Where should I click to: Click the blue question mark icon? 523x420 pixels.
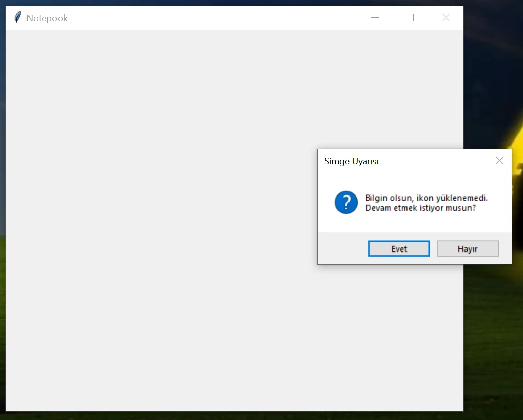346,203
